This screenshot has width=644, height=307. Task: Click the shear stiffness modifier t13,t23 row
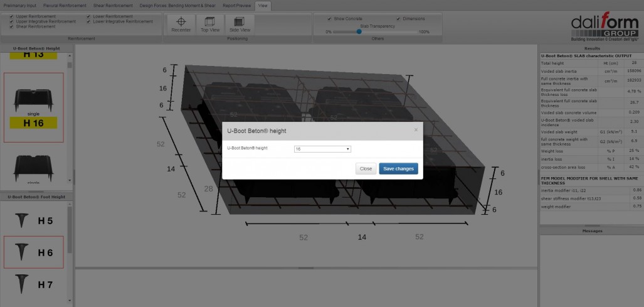pos(591,198)
